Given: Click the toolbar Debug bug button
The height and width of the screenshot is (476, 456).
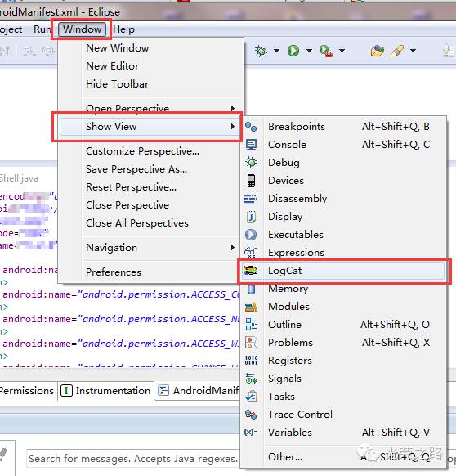Looking at the screenshot, I should coord(261,51).
